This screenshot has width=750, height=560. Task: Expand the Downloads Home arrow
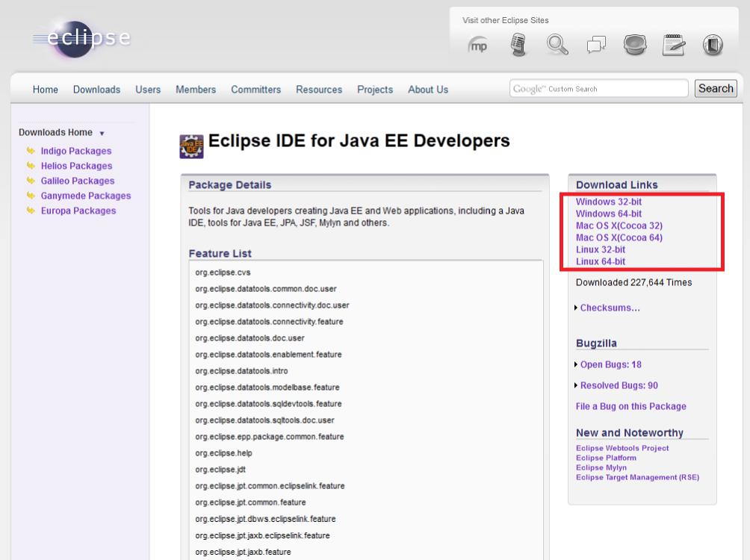pos(102,133)
